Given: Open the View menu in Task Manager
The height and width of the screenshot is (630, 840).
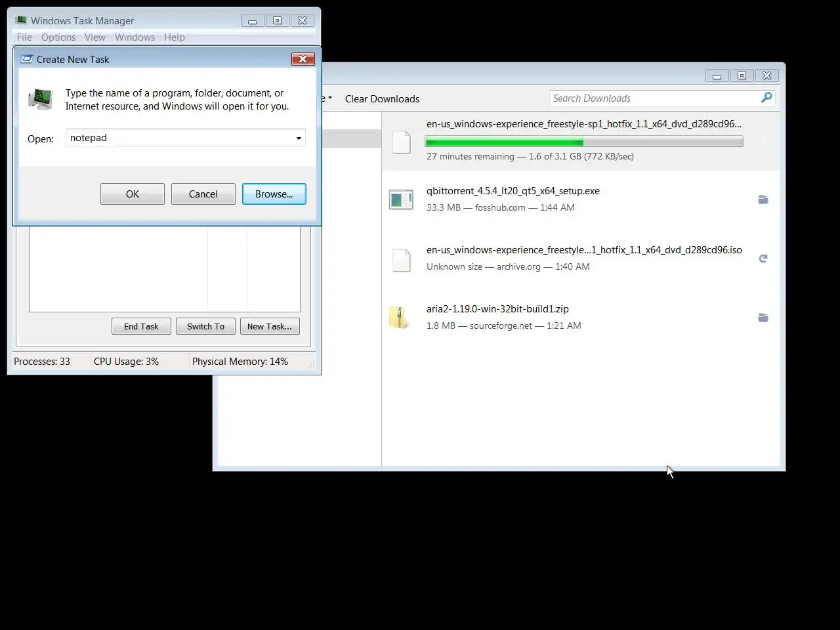Looking at the screenshot, I should click(95, 37).
